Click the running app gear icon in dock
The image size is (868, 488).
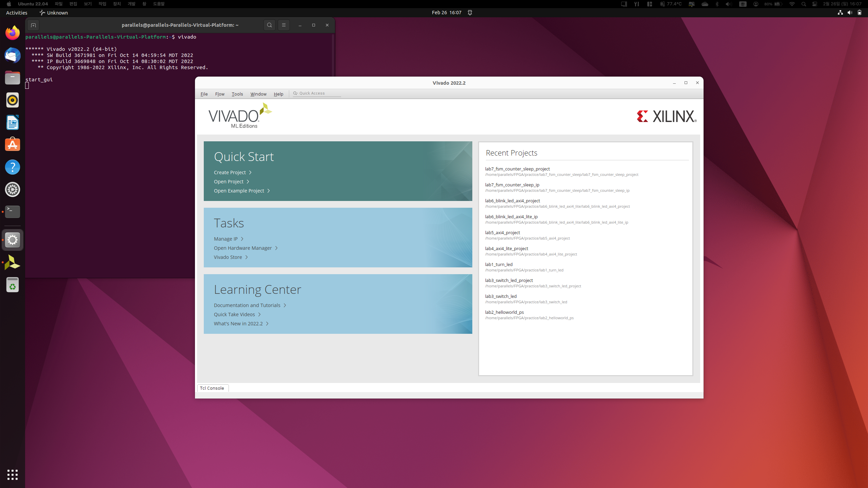click(x=13, y=240)
